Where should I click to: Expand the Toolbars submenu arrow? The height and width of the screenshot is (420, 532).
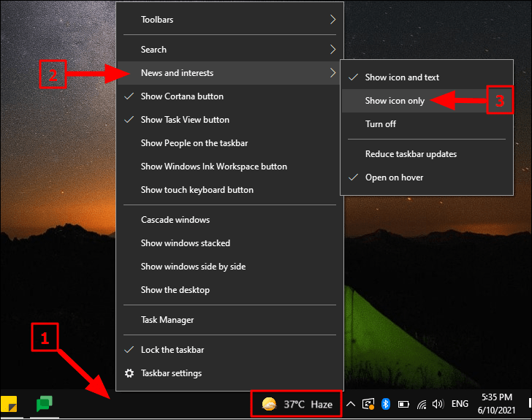[x=332, y=20]
